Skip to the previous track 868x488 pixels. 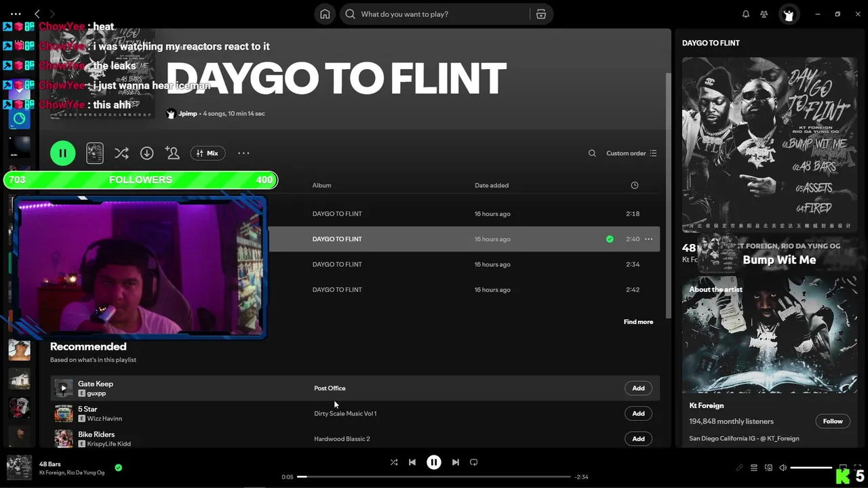pyautogui.click(x=412, y=462)
